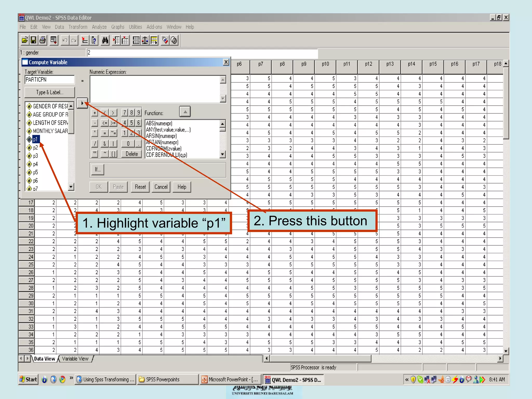Click the Go to Case toolbar icon
The height and width of the screenshot is (399, 532).
pyautogui.click(x=85, y=40)
